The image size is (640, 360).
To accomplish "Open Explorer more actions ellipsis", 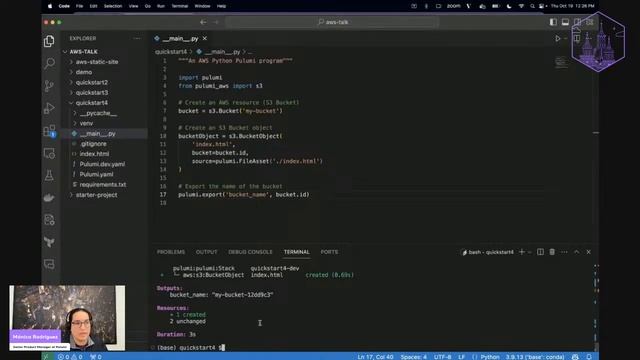I will click(137, 38).
